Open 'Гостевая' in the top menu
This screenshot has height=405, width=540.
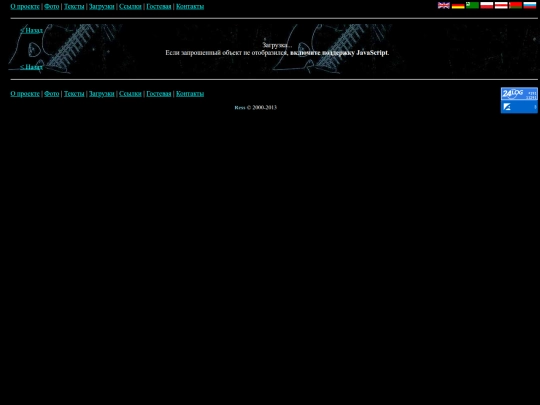click(159, 7)
